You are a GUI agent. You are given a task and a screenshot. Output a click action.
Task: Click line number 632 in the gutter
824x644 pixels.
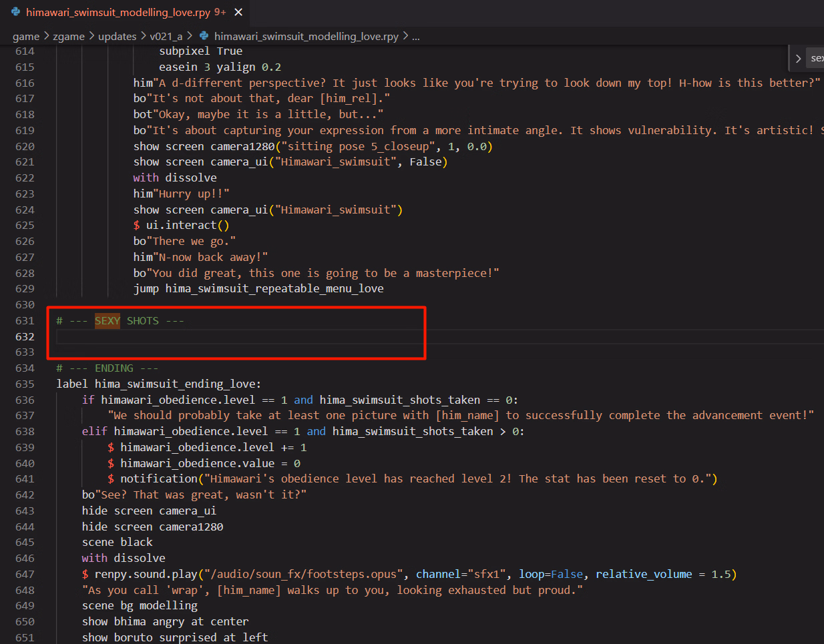pos(25,336)
